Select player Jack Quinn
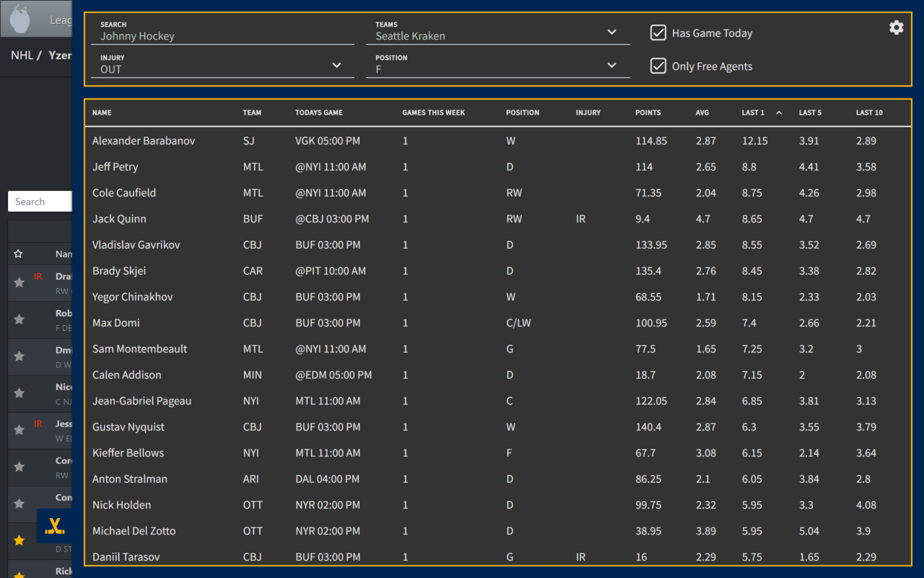This screenshot has width=924, height=578. tap(119, 219)
